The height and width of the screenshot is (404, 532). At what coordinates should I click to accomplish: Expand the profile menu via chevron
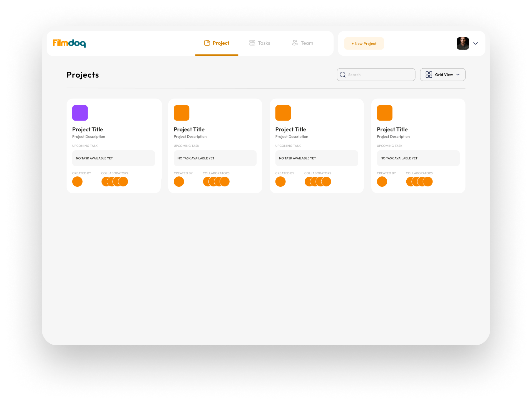coord(475,43)
